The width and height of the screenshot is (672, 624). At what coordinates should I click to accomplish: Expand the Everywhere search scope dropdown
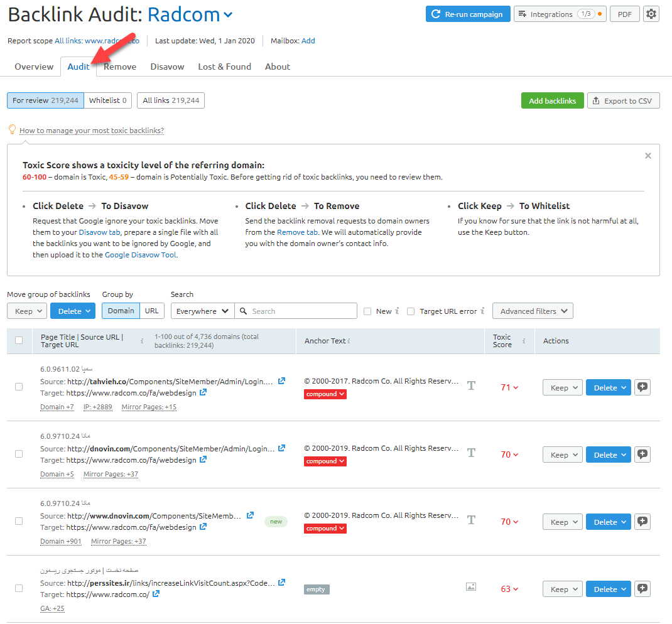(202, 311)
